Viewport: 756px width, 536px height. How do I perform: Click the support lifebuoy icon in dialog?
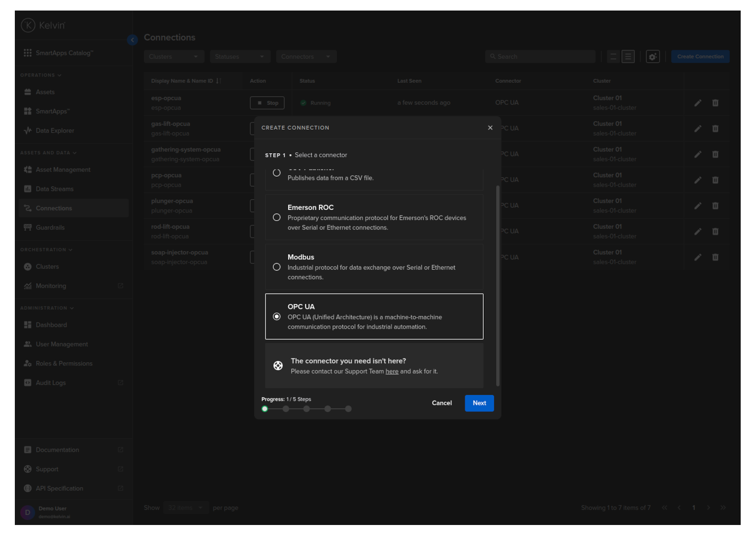278,366
